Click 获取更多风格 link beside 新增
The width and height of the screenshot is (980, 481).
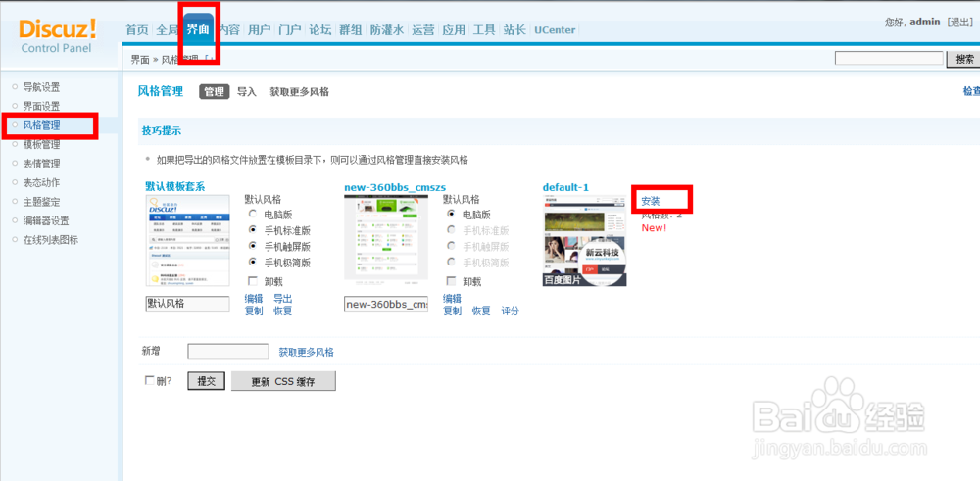[x=306, y=352]
